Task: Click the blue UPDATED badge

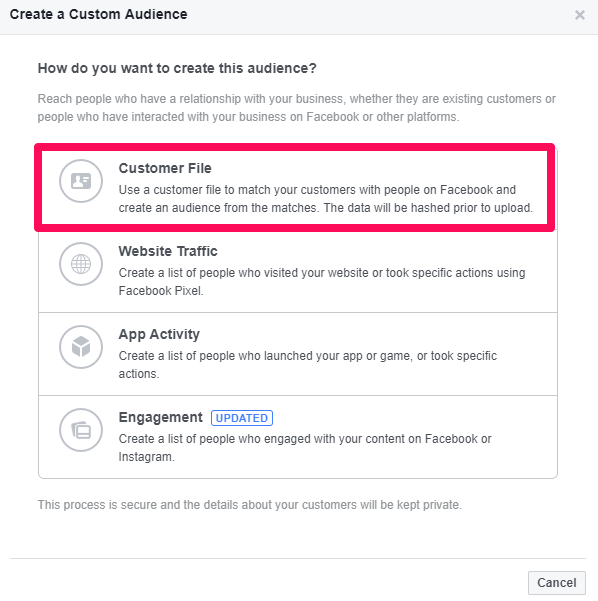Action: [242, 418]
